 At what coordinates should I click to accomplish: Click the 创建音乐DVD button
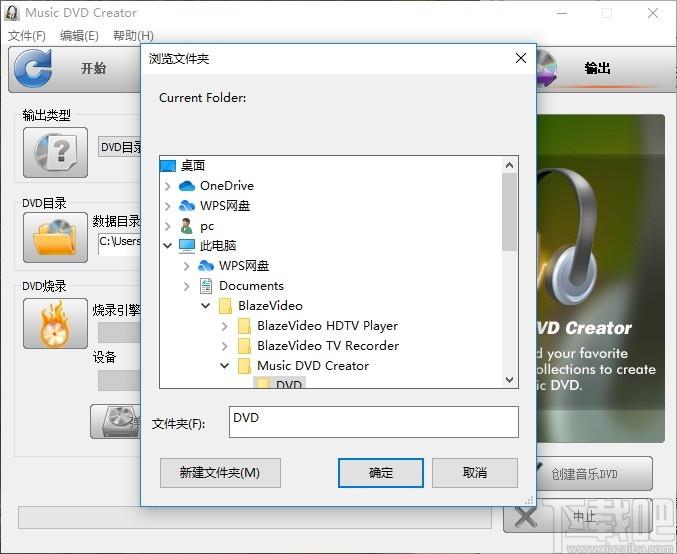pos(594,474)
